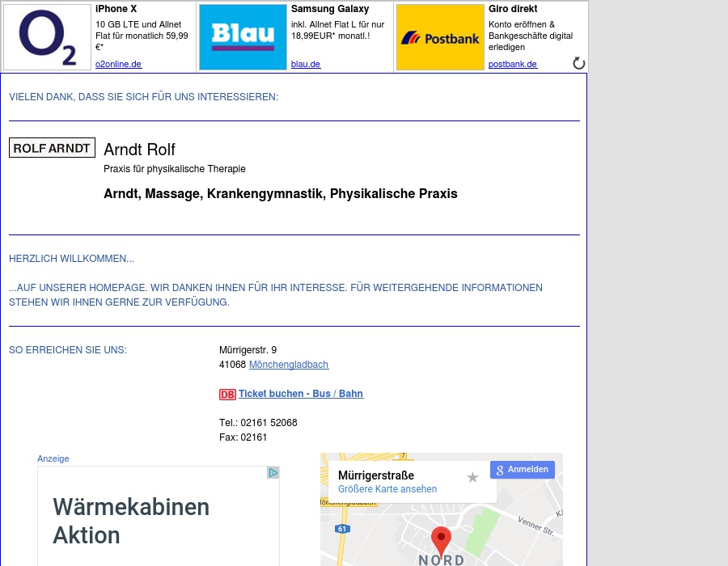Open the o2online.de link
Image resolution: width=728 pixels, height=566 pixels.
pyautogui.click(x=118, y=64)
